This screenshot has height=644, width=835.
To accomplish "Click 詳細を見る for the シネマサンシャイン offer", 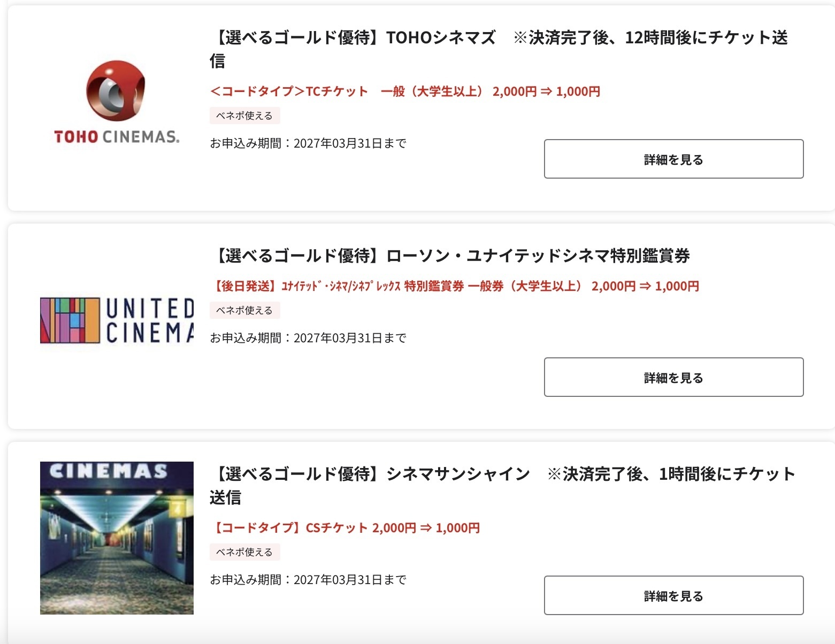I will (x=673, y=595).
